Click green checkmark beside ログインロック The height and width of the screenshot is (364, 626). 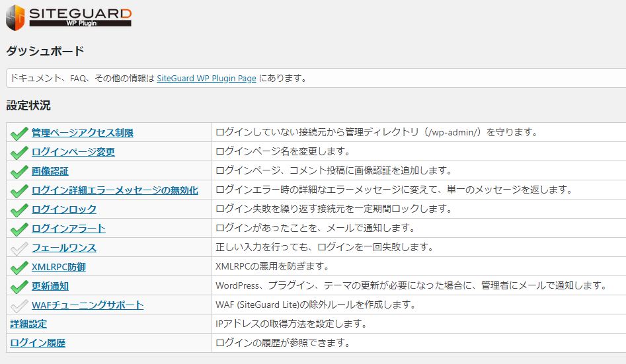pos(19,210)
